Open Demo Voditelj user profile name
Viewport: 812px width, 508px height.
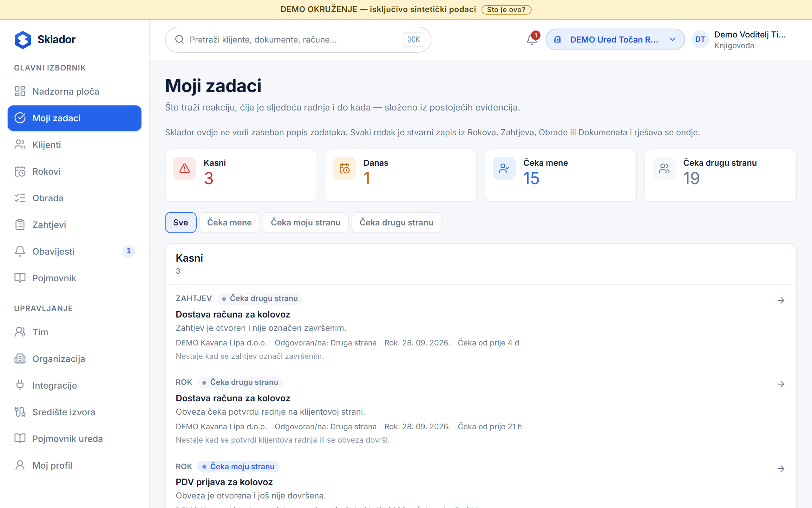coord(750,35)
